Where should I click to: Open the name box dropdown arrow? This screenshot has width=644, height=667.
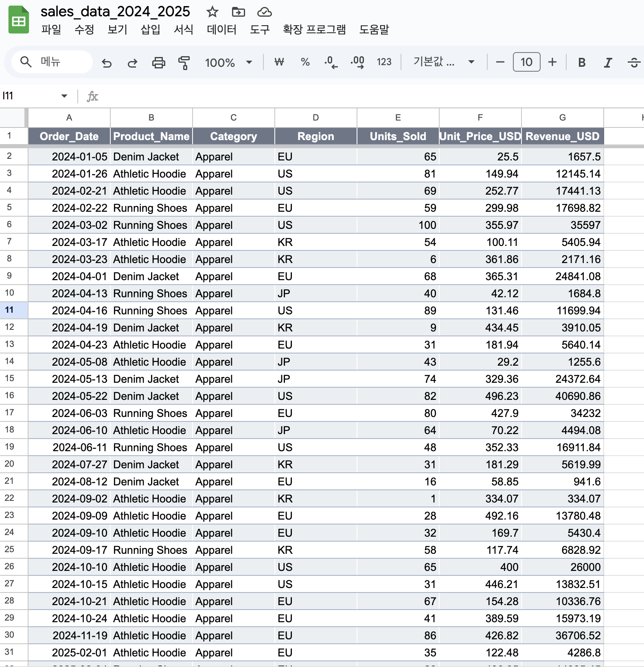coord(64,96)
